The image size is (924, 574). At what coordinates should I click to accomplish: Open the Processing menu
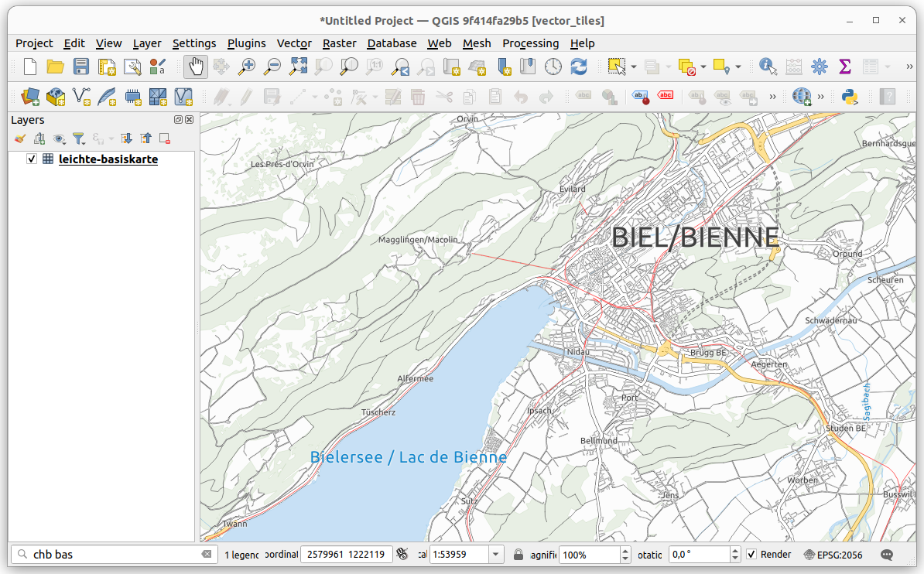[530, 43]
